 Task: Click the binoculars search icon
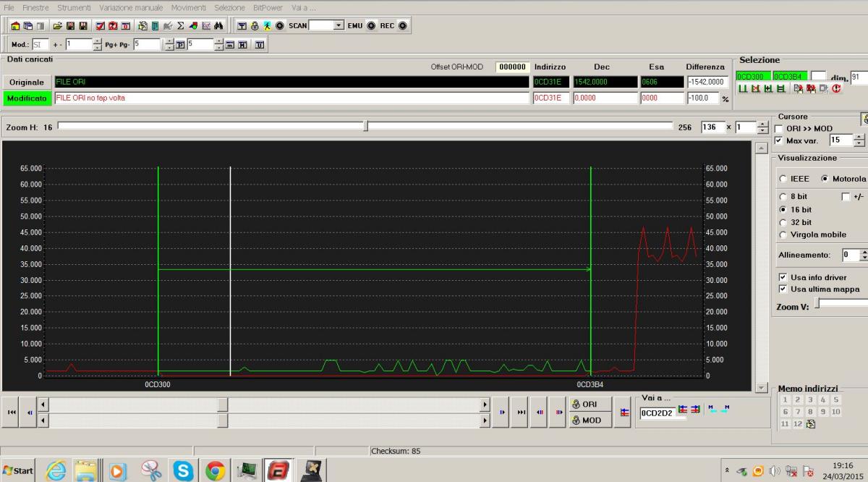point(218,25)
